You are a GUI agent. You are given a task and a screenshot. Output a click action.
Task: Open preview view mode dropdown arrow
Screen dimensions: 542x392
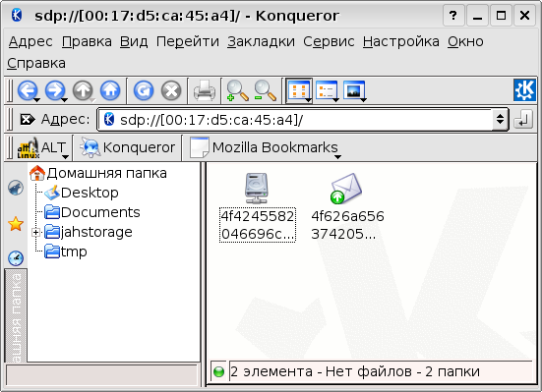tap(363, 100)
